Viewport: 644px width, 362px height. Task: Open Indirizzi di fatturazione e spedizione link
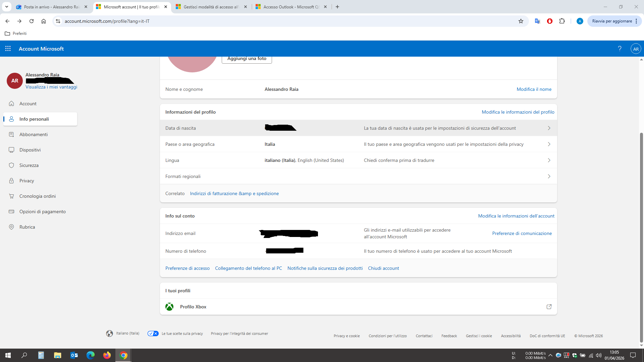click(x=234, y=193)
